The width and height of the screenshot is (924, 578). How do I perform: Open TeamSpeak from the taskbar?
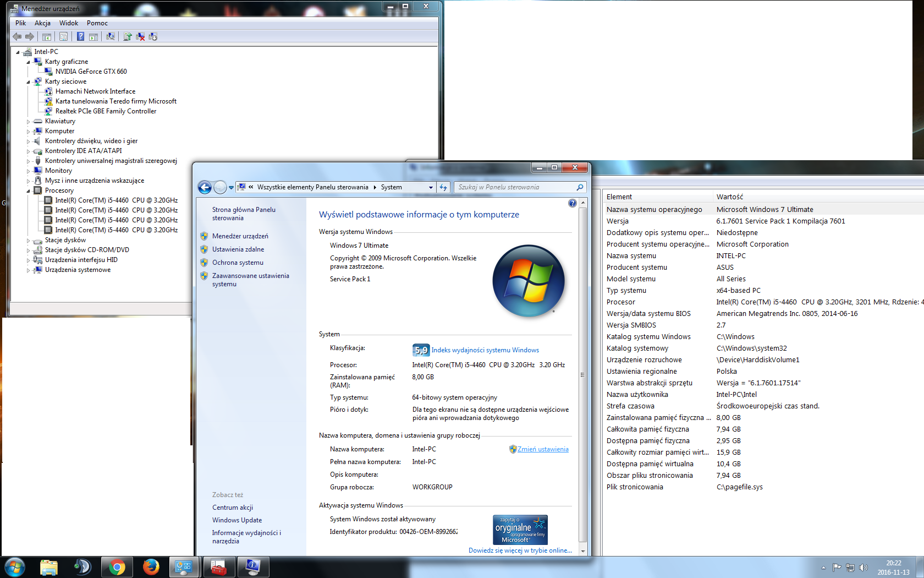[x=83, y=567]
